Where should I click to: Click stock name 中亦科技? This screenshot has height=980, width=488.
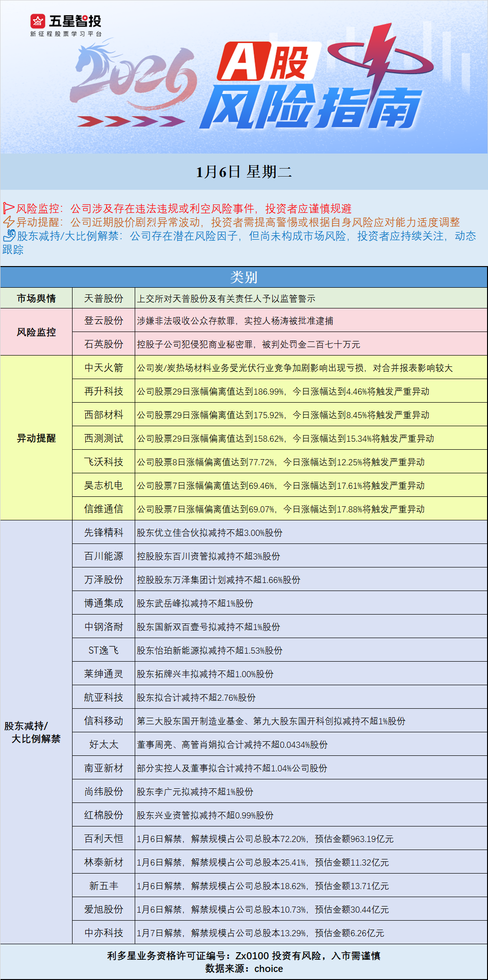(x=104, y=933)
